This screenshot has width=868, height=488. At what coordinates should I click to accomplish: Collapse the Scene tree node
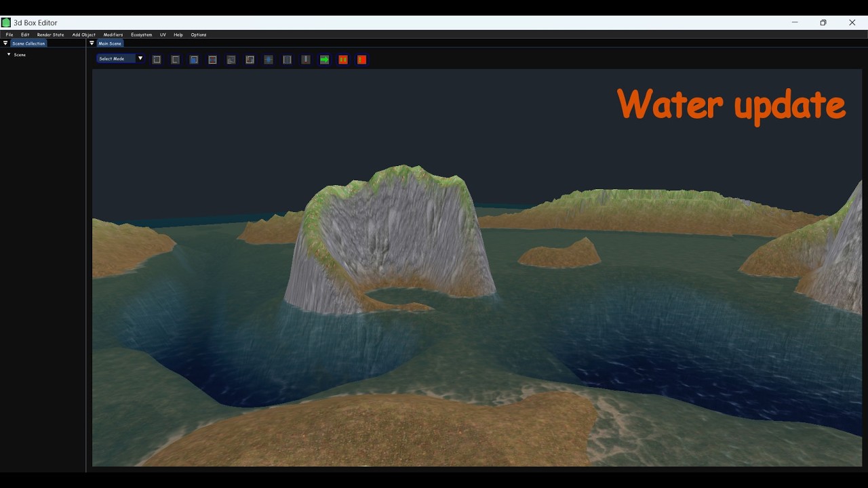coord(9,54)
